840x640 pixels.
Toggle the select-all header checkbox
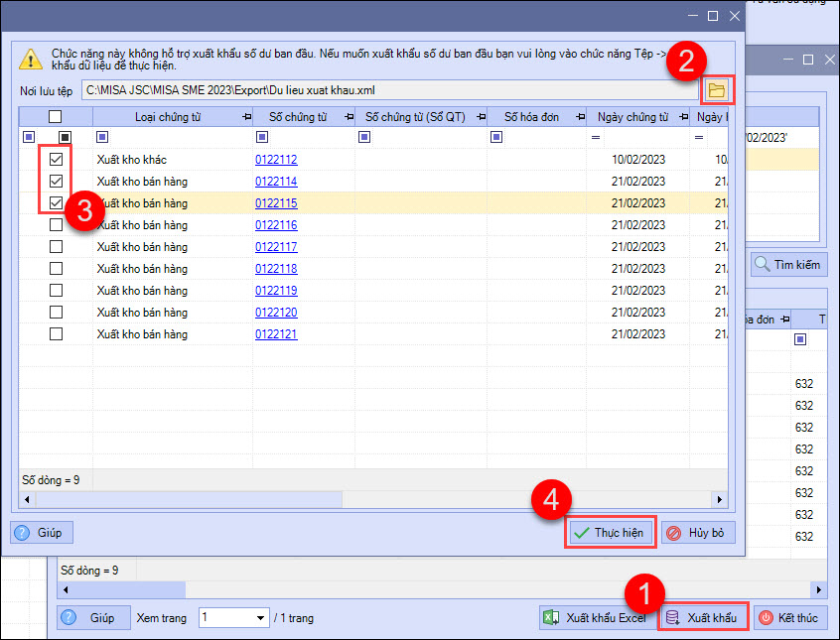[56, 117]
